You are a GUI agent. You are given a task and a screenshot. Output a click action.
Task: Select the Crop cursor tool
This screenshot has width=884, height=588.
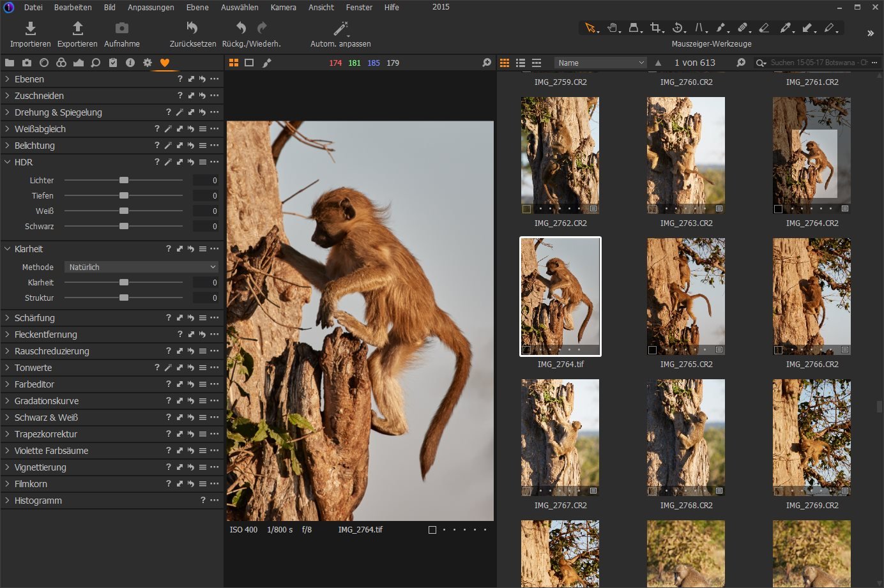655,28
